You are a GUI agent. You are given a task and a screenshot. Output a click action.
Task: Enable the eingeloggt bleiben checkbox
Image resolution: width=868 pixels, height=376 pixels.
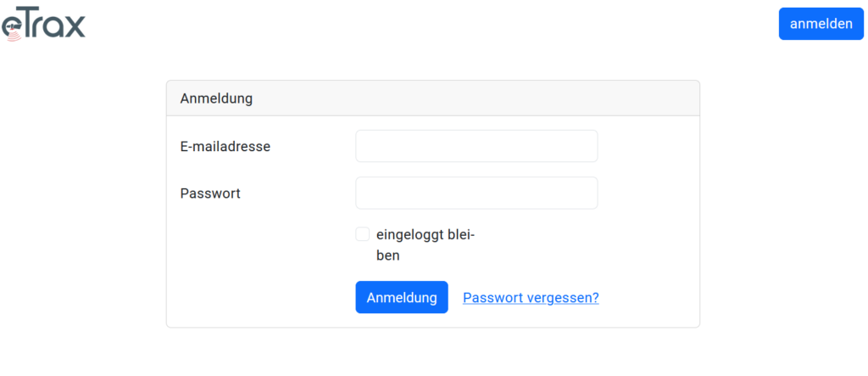pos(363,234)
